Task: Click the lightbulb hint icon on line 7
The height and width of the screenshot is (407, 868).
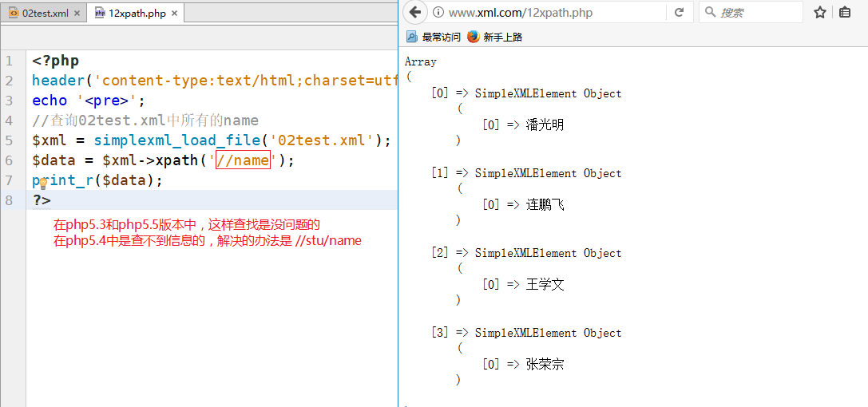Action: tap(44, 183)
